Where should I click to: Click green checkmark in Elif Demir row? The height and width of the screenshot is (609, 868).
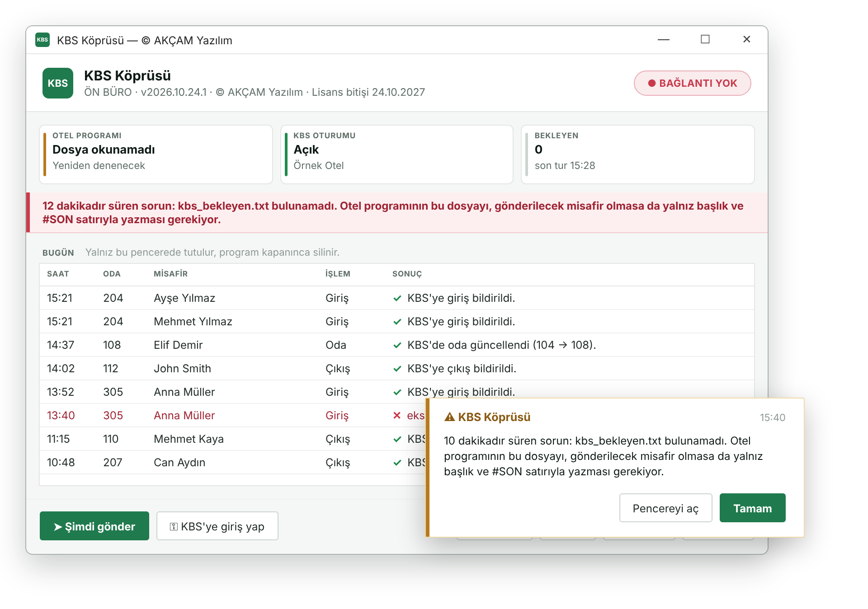pyautogui.click(x=397, y=345)
